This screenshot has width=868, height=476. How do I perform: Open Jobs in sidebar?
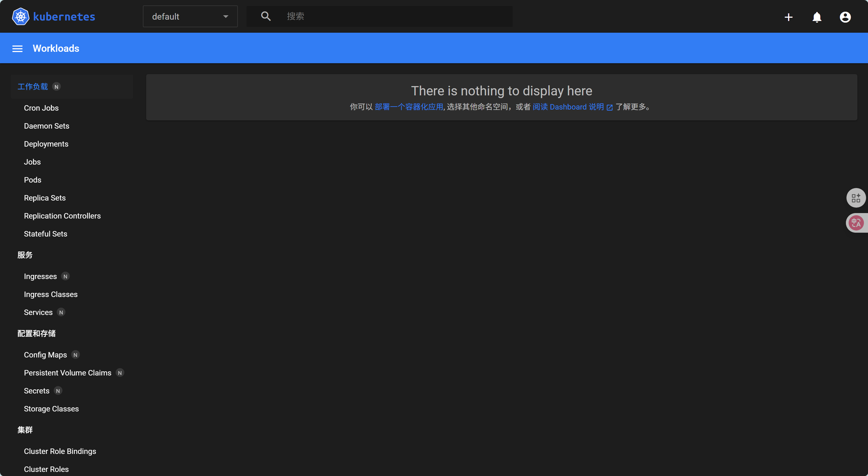click(32, 162)
